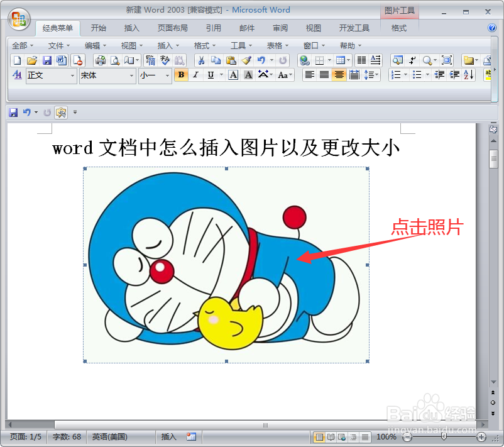Expand the Bullets list dropdown arrow
The image size is (504, 447).
point(427,75)
